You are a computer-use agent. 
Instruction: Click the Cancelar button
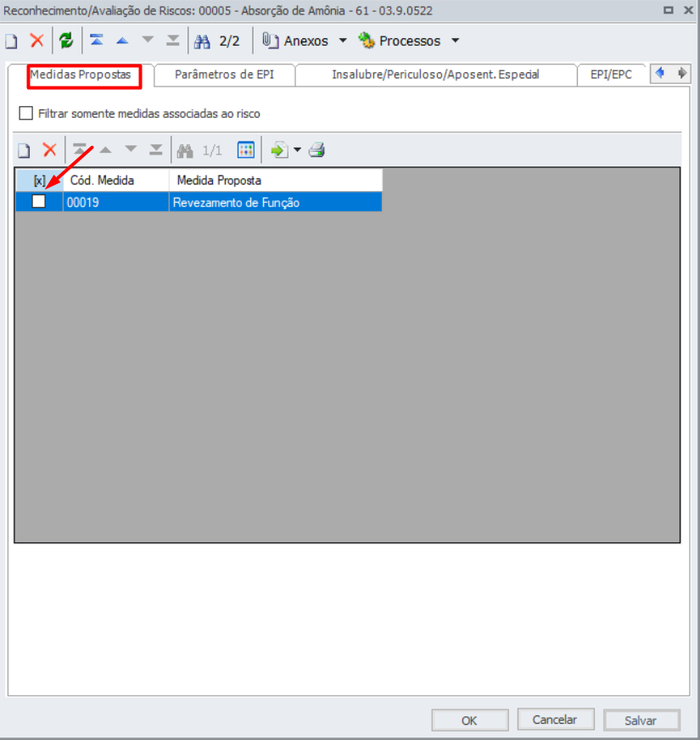(x=555, y=720)
